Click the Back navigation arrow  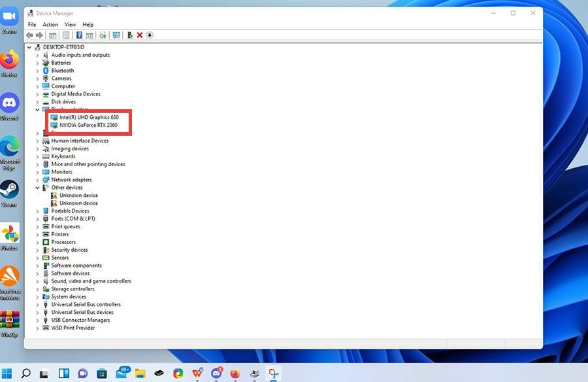point(29,35)
